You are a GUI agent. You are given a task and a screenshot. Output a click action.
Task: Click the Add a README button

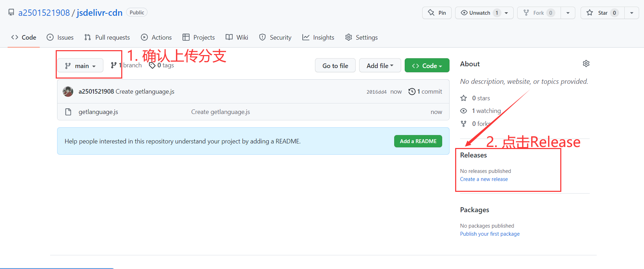(x=418, y=141)
